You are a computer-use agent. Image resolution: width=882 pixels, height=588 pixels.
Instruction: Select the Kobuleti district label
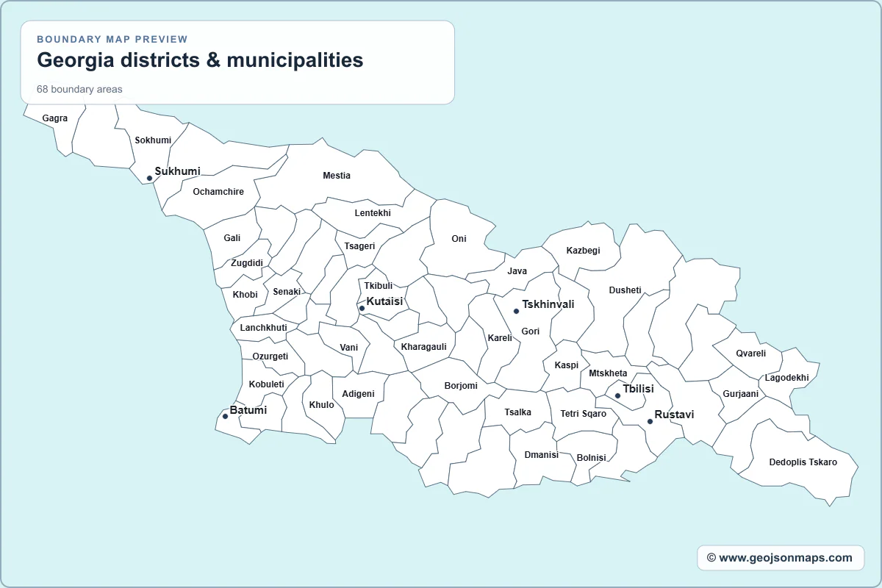[x=267, y=384]
